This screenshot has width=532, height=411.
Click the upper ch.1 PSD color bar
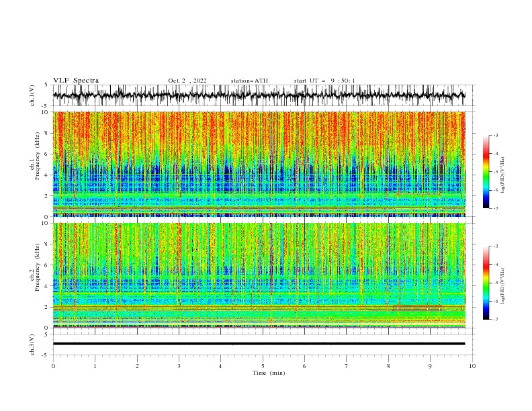pos(486,171)
